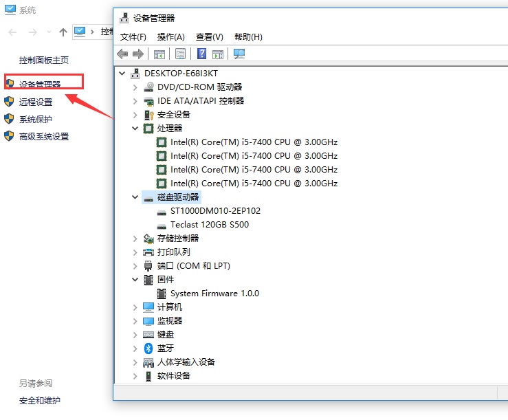The height and width of the screenshot is (420, 508).
Task: Expand the 软件设备 category
Action: [x=135, y=376]
